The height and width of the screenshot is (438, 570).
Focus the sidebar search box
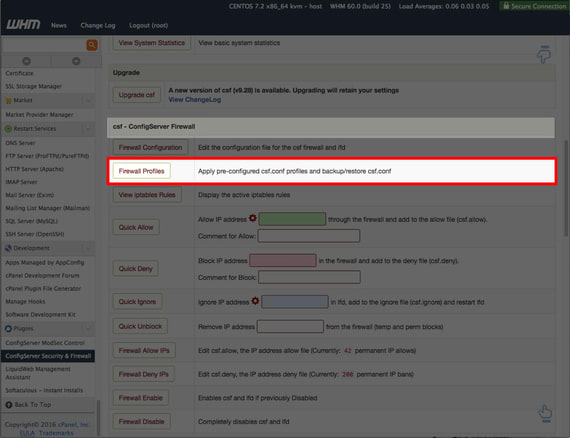click(x=44, y=45)
